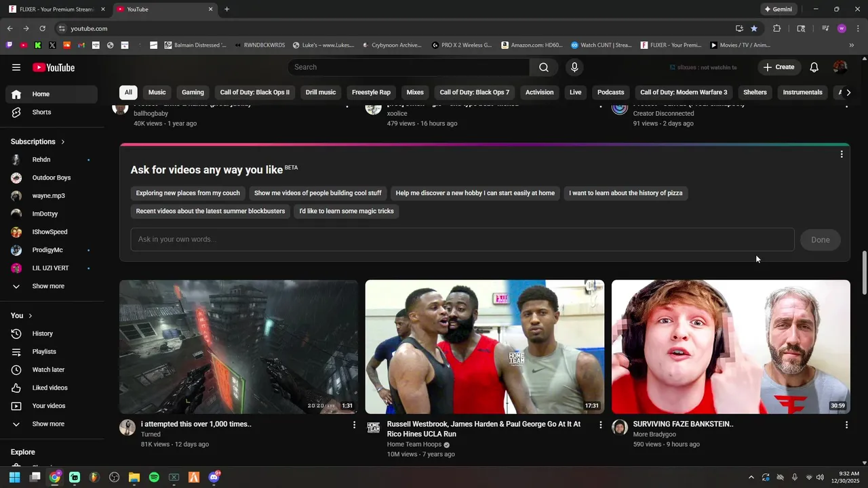The width and height of the screenshot is (868, 488).
Task: Open more options for the Russell Westbrook video
Action: (600, 424)
